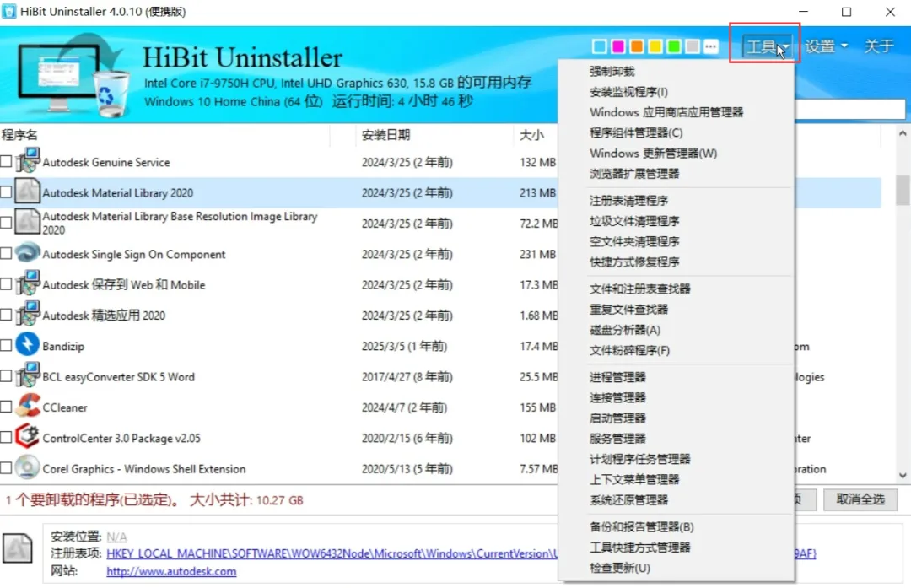Sort by 安装日期 column header
This screenshot has width=911, height=588.
pos(385,135)
